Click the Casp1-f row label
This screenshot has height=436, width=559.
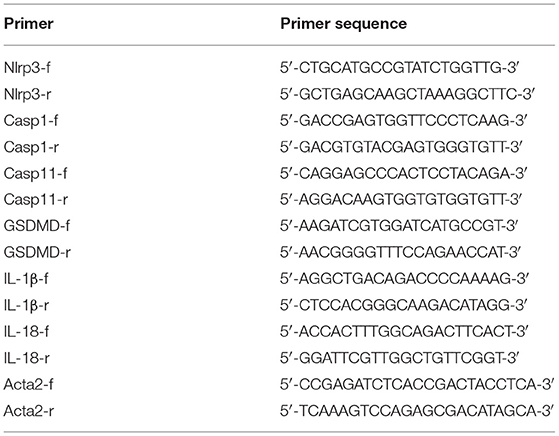pyautogui.click(x=31, y=120)
